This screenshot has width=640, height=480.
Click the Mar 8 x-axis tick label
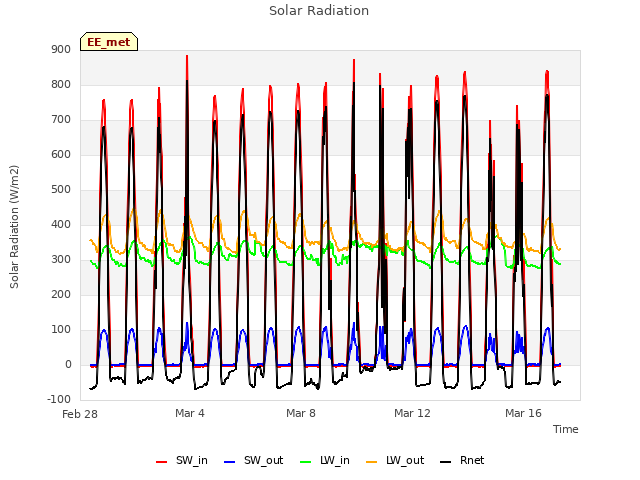301,413
